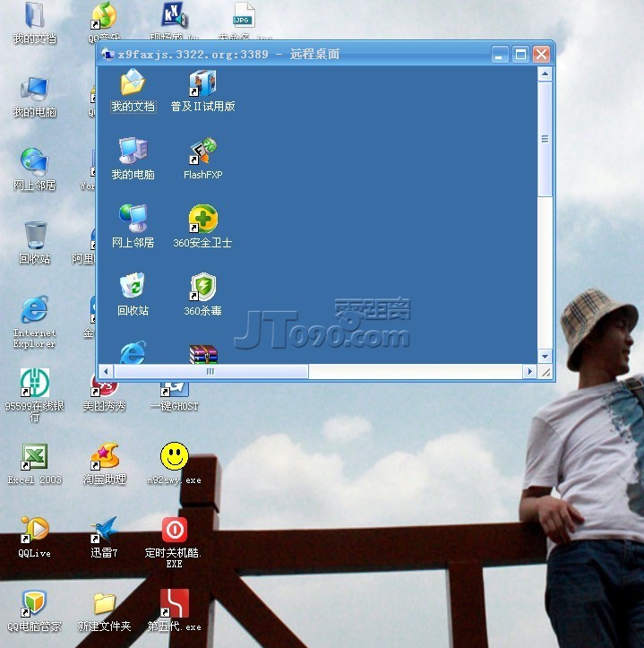The width and height of the screenshot is (644, 648).
Task: Open 我的文档 inside the remote desktop window
Action: click(133, 91)
